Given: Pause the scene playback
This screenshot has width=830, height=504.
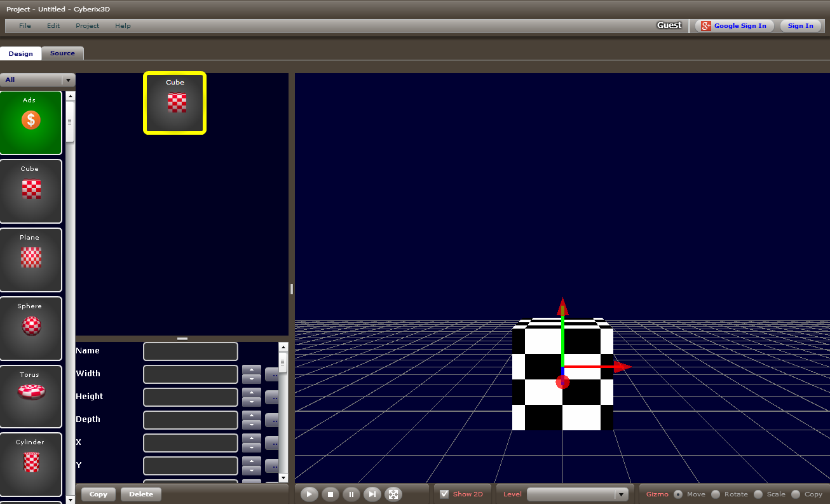Looking at the screenshot, I should 351,494.
